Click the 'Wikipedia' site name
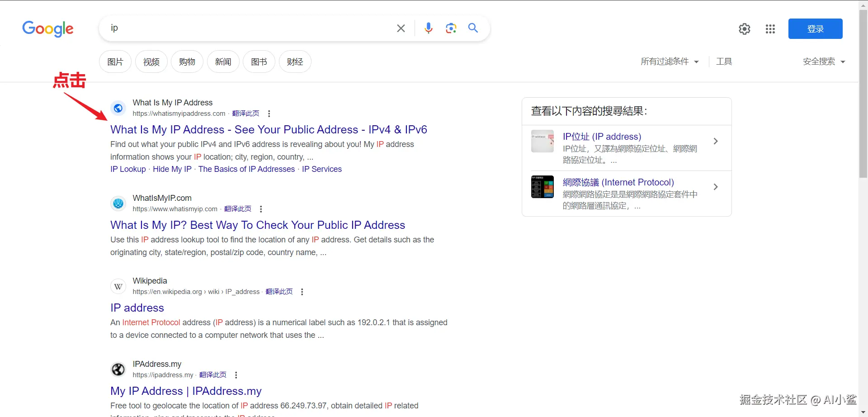This screenshot has width=868, height=417. (150, 281)
